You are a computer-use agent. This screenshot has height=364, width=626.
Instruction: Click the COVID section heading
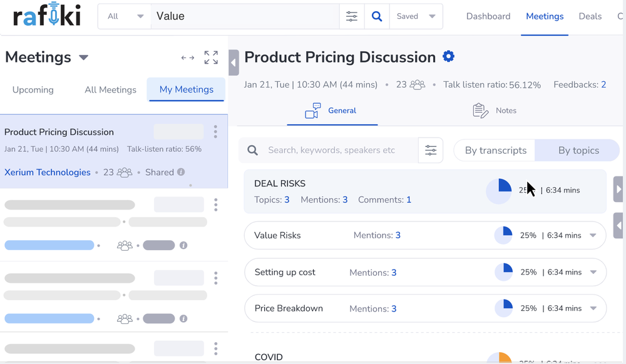click(269, 357)
